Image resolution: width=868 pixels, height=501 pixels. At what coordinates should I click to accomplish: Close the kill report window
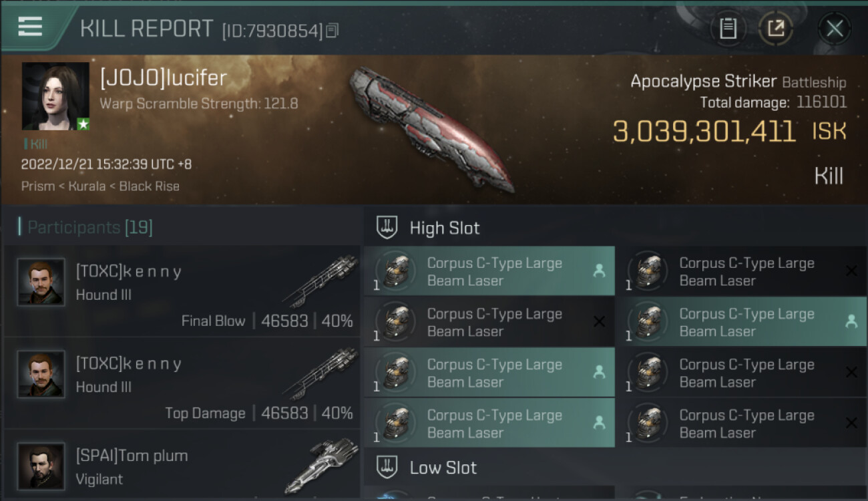pos(835,29)
